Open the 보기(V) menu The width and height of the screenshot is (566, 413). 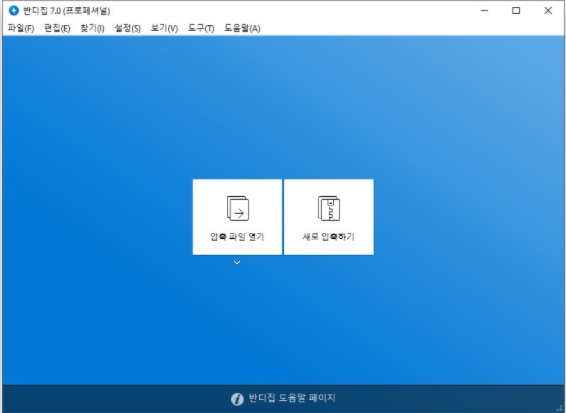[164, 28]
